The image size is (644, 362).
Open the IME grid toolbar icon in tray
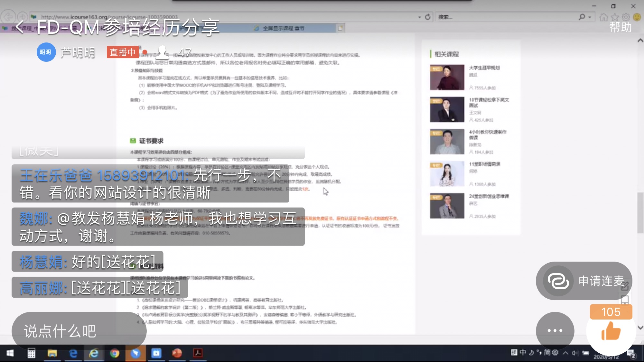(514, 353)
